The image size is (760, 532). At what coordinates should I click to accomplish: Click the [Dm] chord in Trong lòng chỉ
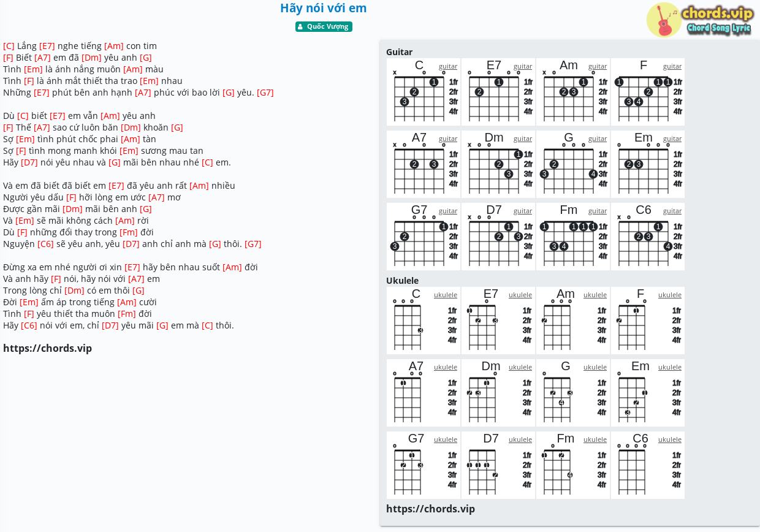pyautogui.click(x=74, y=291)
